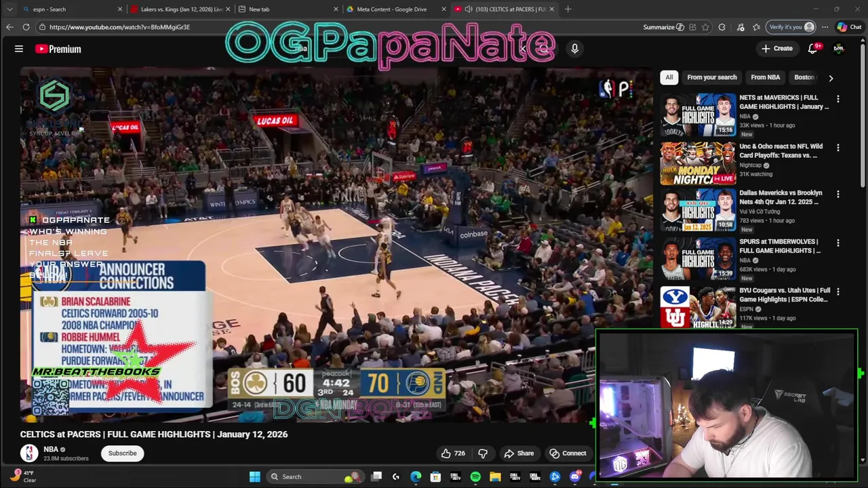Open browser extensions puzzle icon

[722, 27]
